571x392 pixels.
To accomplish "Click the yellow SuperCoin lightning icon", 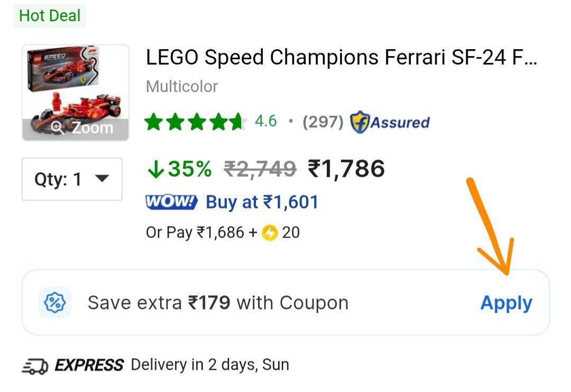I will click(x=270, y=232).
